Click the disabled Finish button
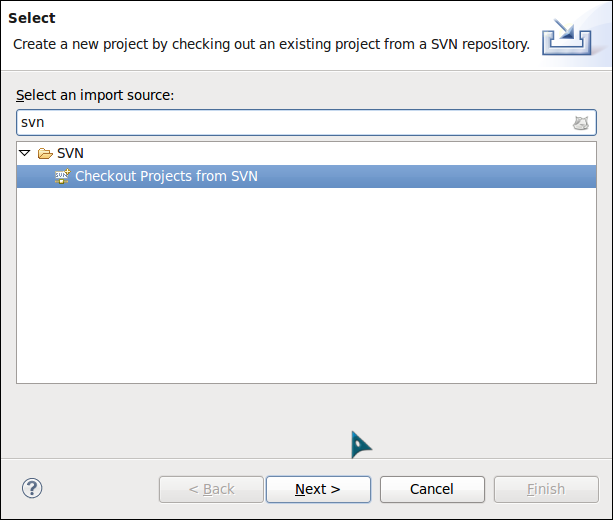613x520 pixels. pyautogui.click(x=546, y=489)
